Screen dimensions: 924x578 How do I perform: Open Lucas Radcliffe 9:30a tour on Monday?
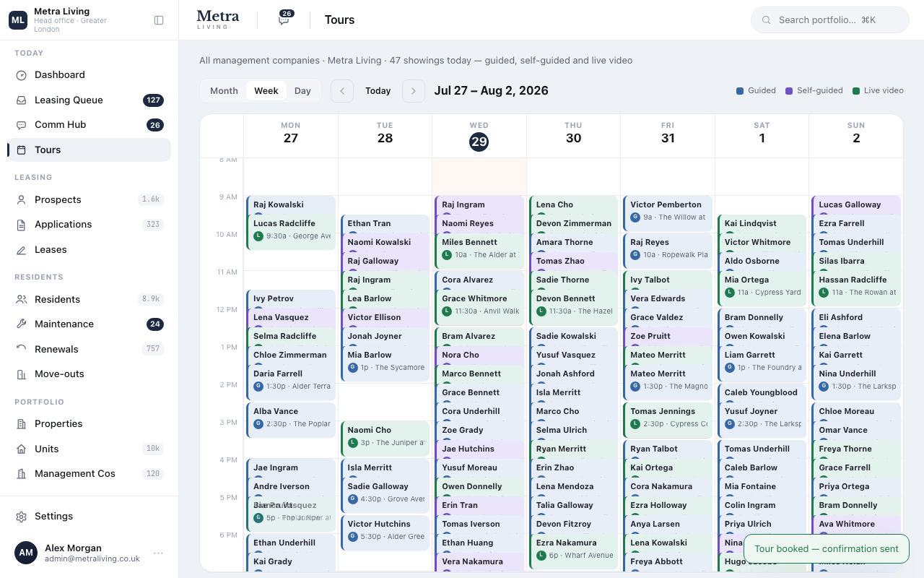pyautogui.click(x=291, y=232)
